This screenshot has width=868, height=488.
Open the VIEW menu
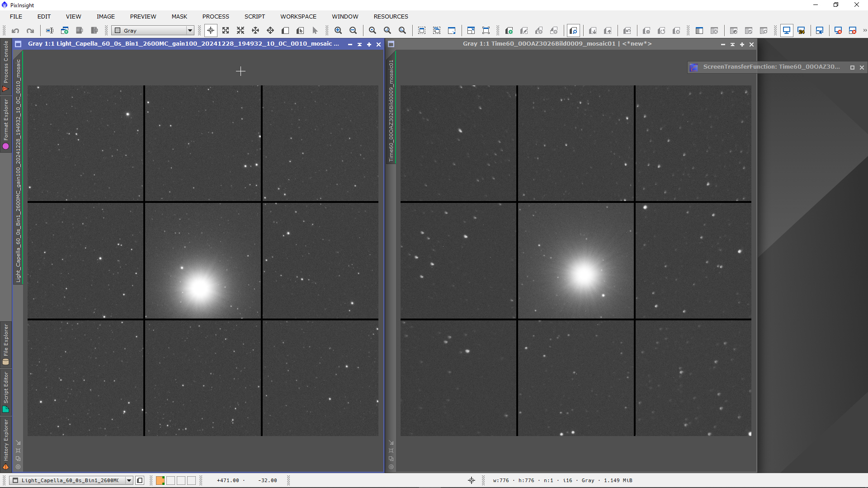point(74,16)
